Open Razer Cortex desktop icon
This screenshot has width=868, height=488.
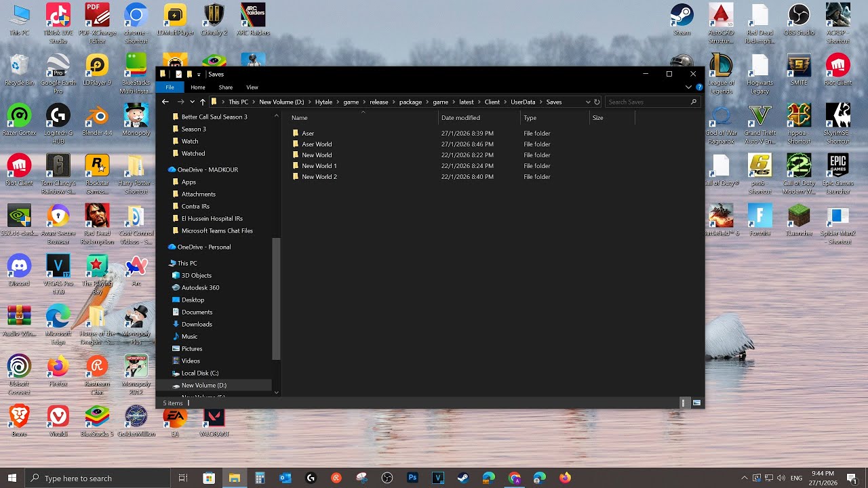tap(19, 119)
